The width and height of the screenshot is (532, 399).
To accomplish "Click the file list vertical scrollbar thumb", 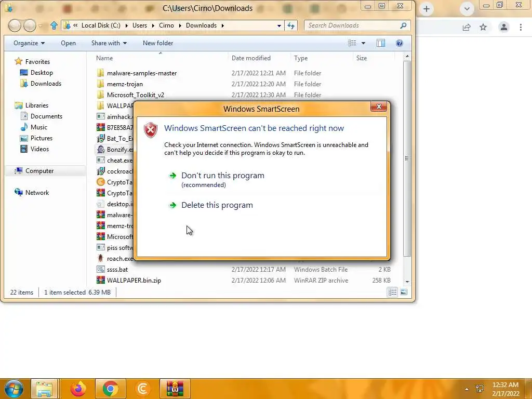I will point(407,158).
